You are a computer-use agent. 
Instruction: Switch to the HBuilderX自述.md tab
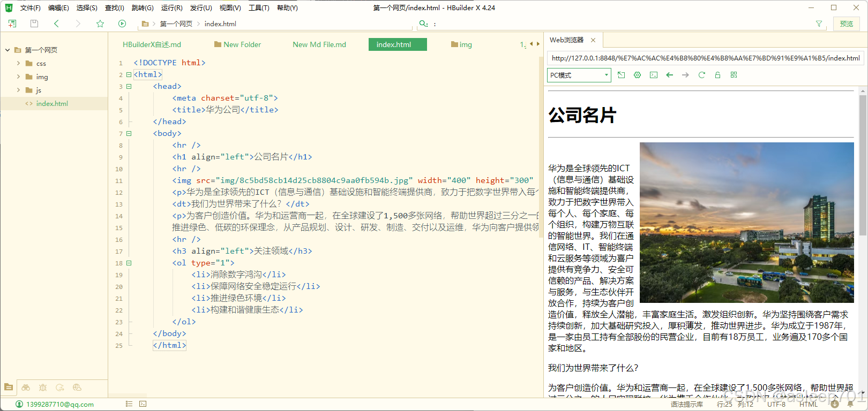click(152, 44)
